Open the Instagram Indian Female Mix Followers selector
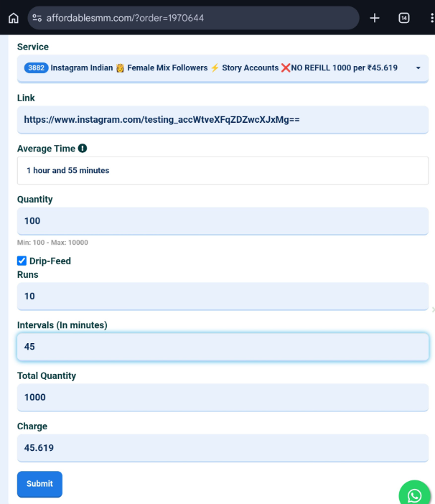 point(223,68)
